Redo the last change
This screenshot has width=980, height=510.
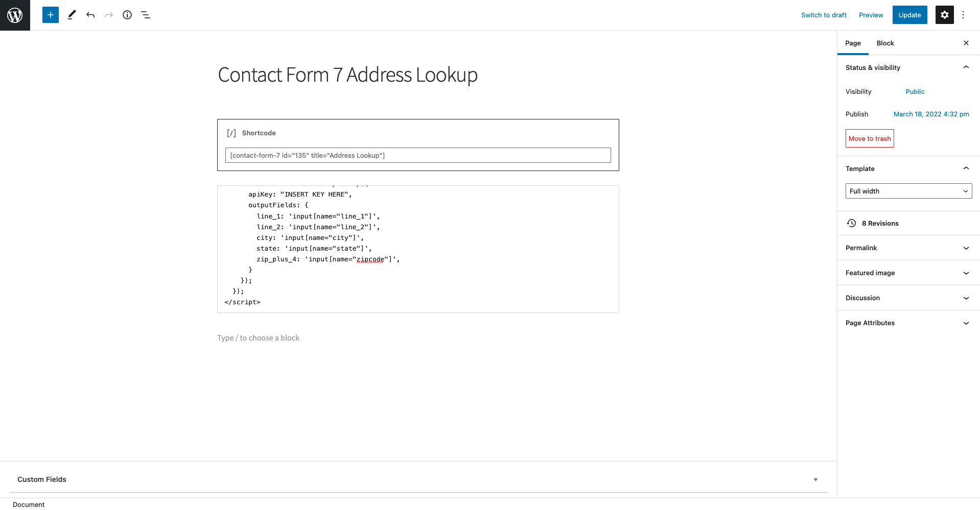coord(109,15)
